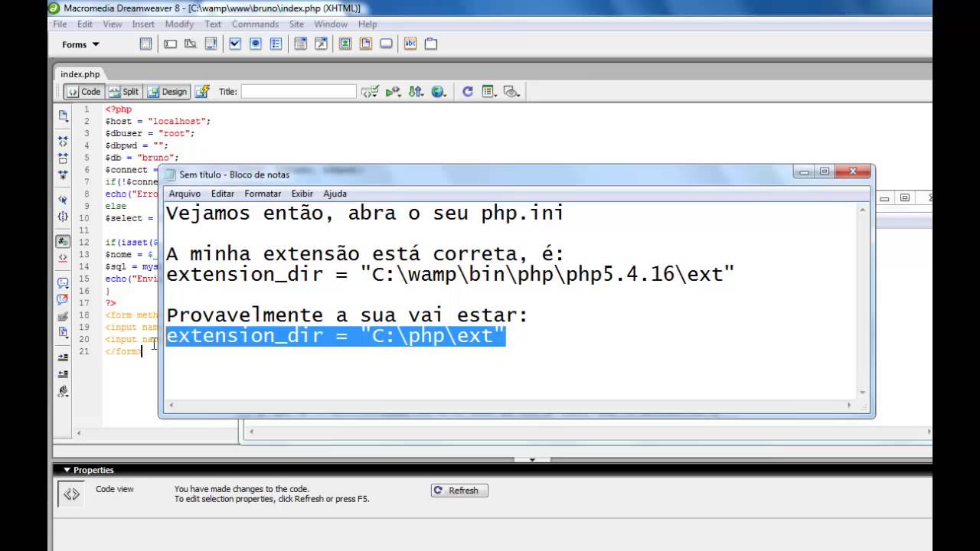The image size is (980, 551).
Task: Insert a File Field form element
Action: coord(366,44)
